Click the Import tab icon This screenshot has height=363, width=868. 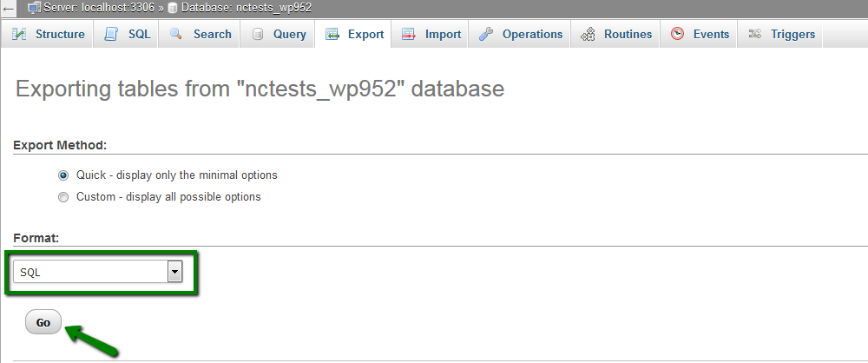pos(408,35)
